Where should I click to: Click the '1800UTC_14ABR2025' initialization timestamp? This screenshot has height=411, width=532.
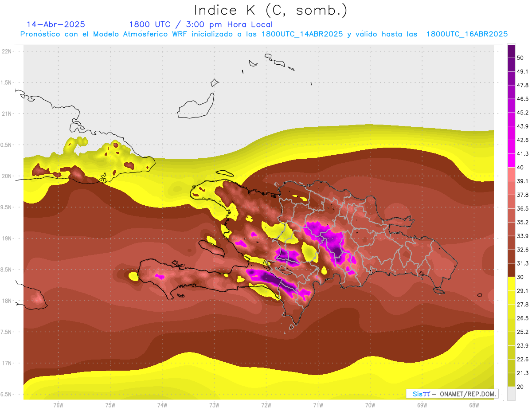(x=302, y=34)
